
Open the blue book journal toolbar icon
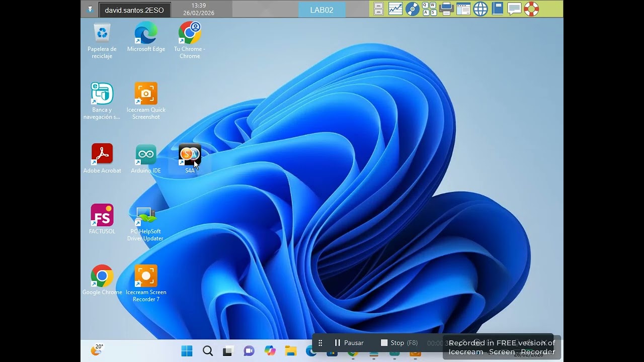498,9
